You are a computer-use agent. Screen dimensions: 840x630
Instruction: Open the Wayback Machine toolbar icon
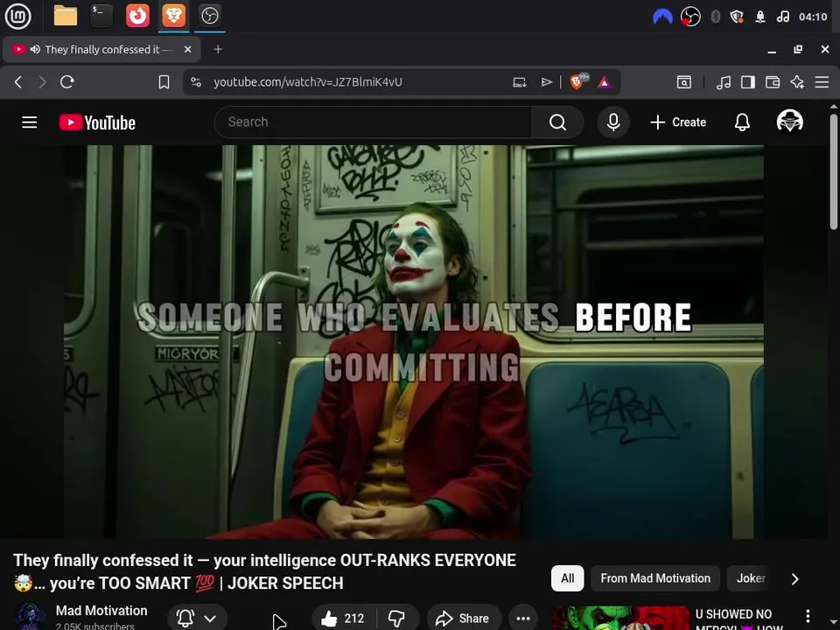(x=684, y=82)
